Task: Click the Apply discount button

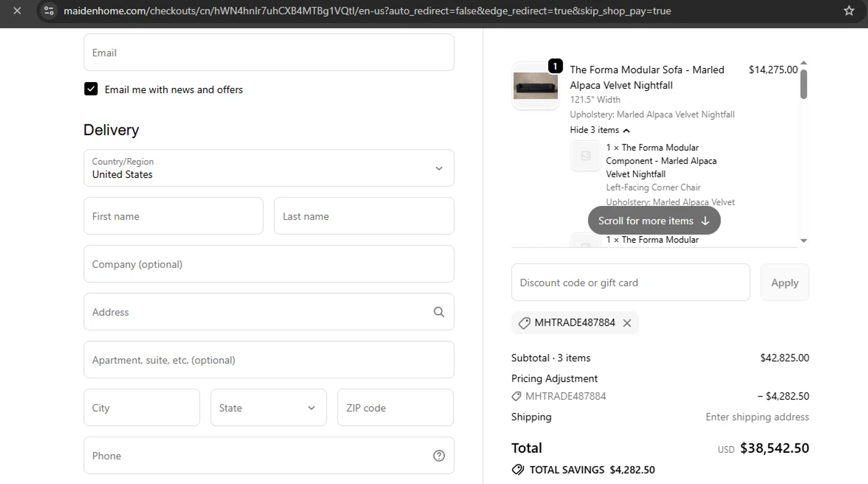Action: point(785,283)
